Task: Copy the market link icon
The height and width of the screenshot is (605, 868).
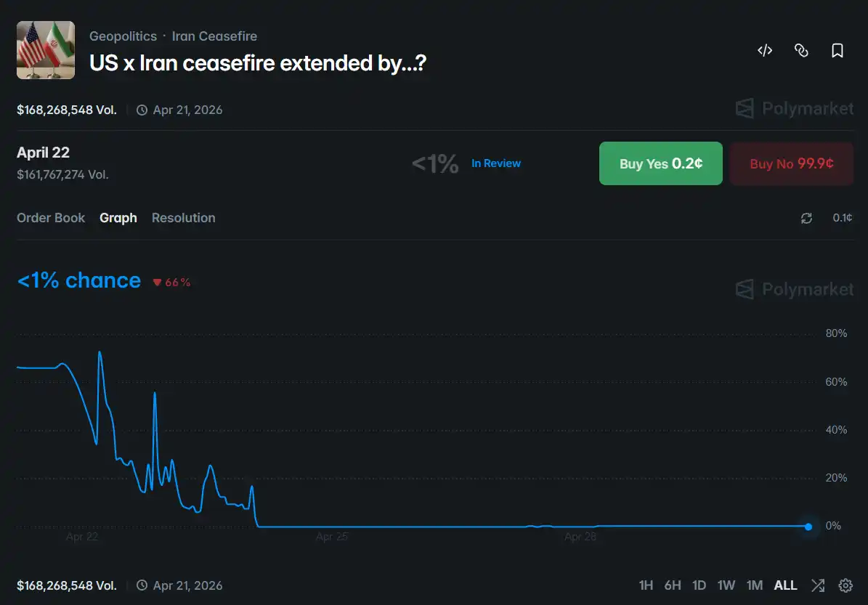Action: click(801, 51)
